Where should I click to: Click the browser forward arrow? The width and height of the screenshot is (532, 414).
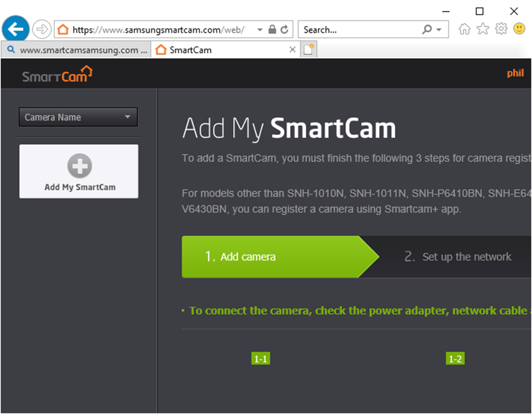[x=42, y=29]
